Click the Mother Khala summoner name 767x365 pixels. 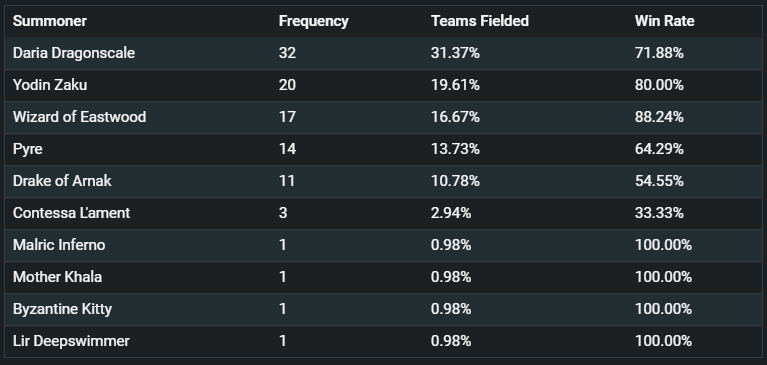tap(57, 277)
